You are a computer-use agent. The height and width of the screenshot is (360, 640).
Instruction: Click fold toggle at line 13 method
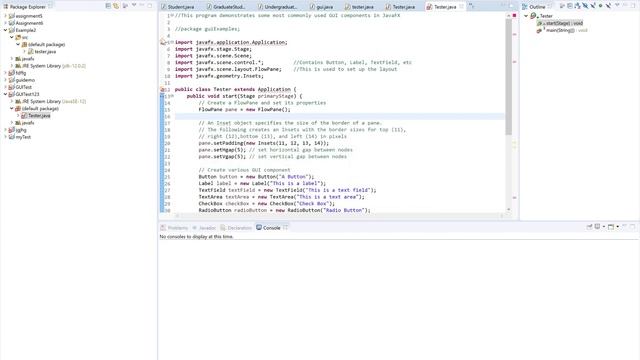(x=172, y=96)
